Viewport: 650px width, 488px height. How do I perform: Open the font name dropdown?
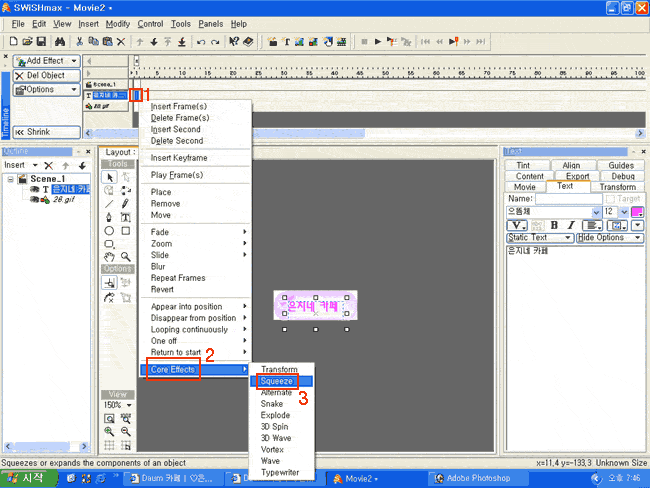(x=596, y=212)
